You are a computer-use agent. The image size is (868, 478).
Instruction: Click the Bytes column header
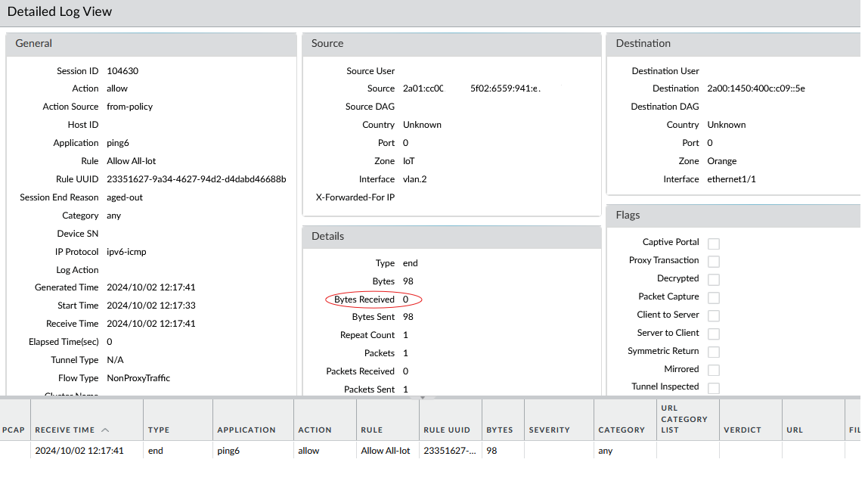pos(500,430)
